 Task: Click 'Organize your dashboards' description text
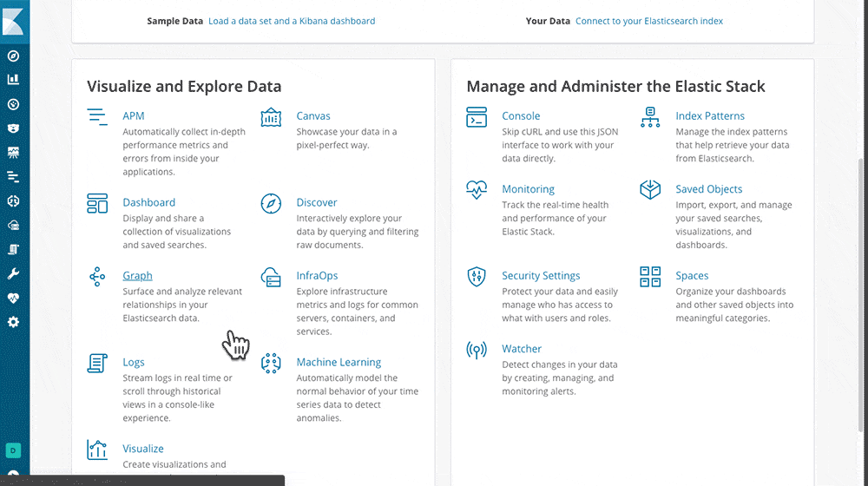click(x=734, y=305)
